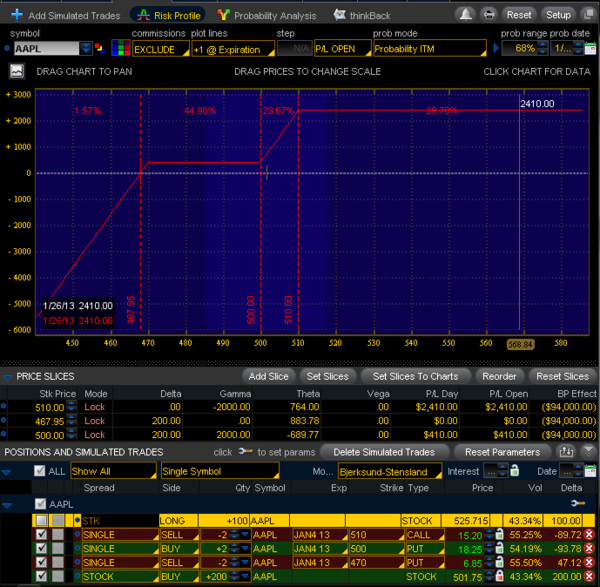Image resolution: width=600 pixels, height=587 pixels.
Task: Click Delete Simulated Trades button
Action: coord(384,452)
